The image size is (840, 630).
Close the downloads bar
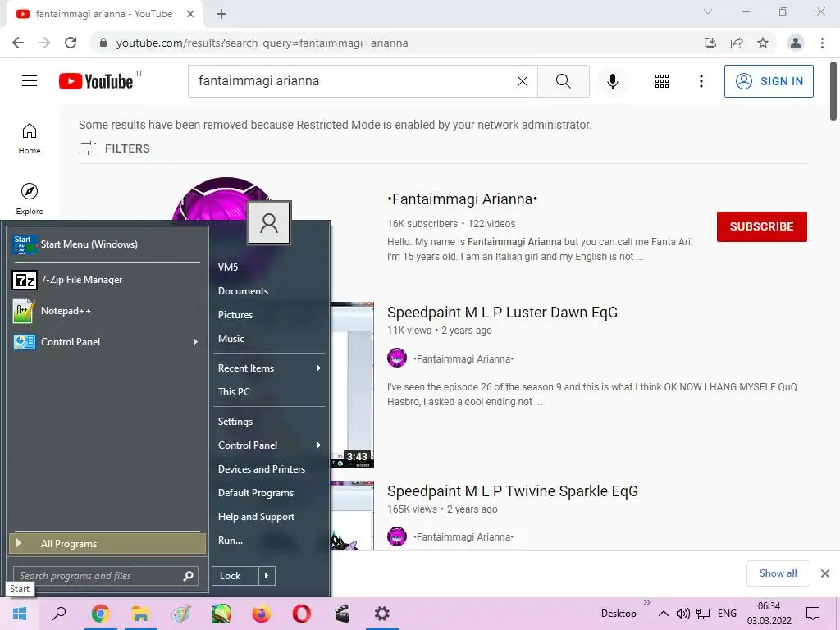coord(825,573)
